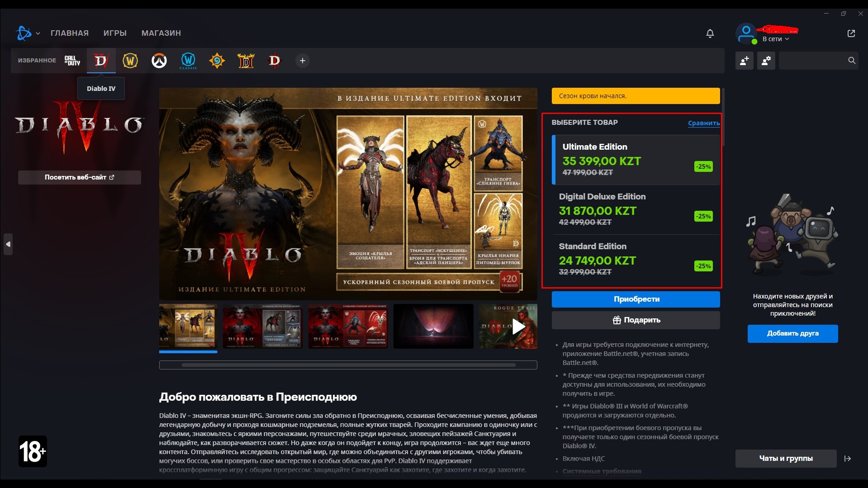Image resolution: width=868 pixels, height=488 pixels.
Task: Open the Hearthstone favorite icon
Action: tap(217, 61)
